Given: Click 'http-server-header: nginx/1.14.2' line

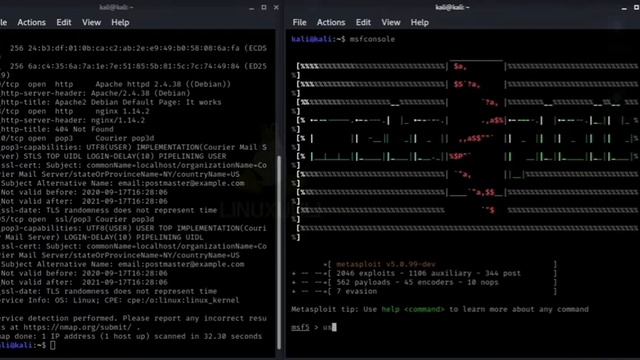Looking at the screenshot, I should tap(73, 120).
